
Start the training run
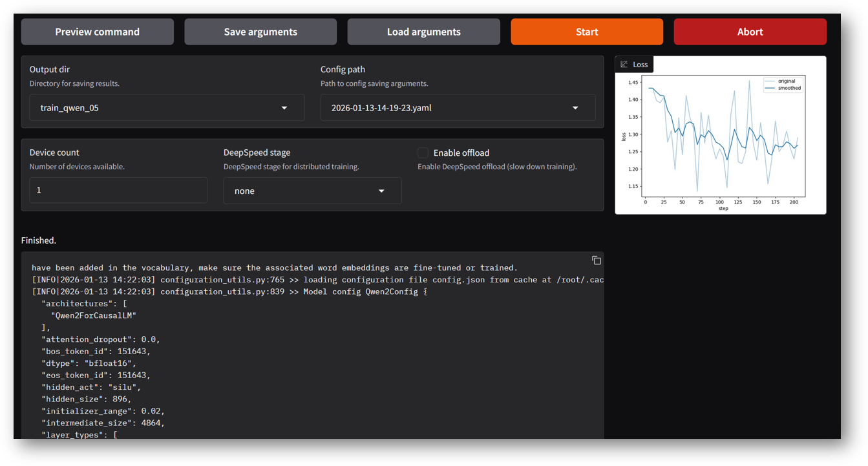click(x=586, y=31)
